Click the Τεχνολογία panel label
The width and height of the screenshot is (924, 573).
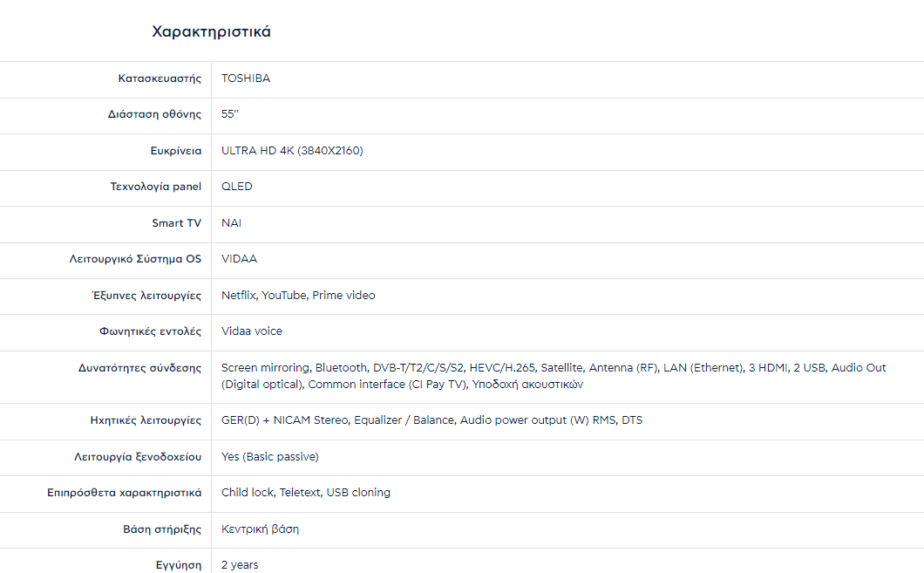155,187
